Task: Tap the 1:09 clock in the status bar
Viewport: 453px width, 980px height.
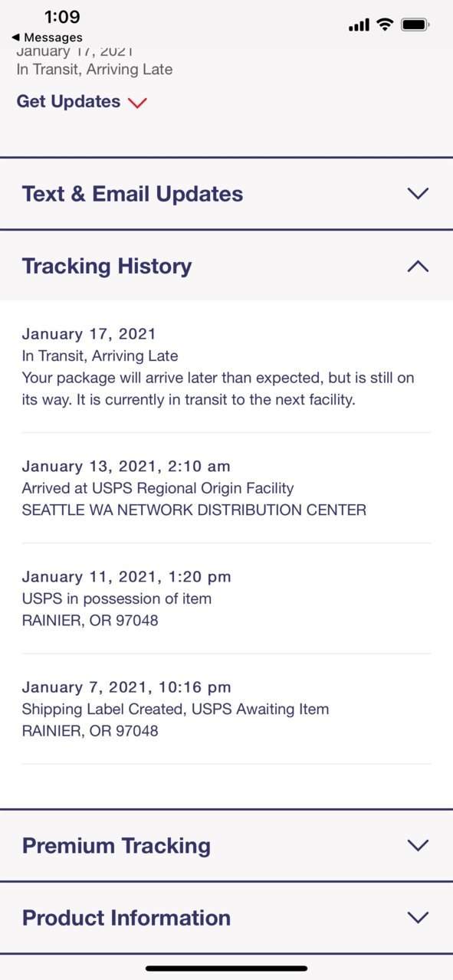Action: (62, 17)
